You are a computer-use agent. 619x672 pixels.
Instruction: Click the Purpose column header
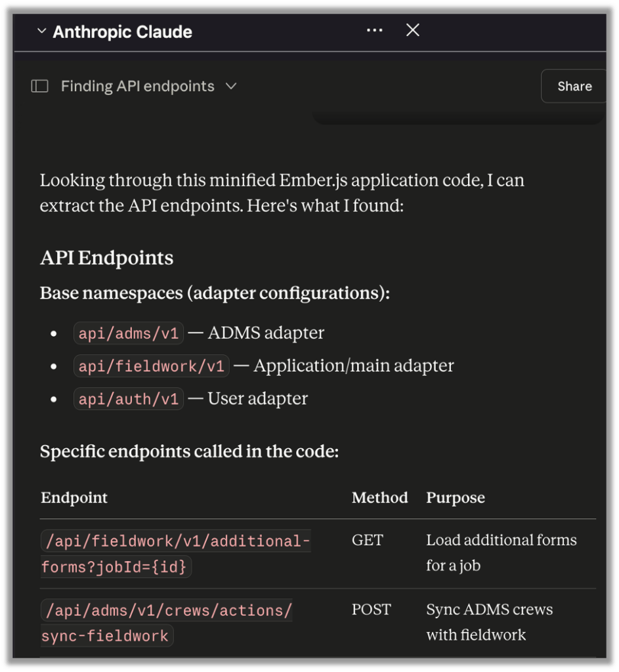pyautogui.click(x=456, y=497)
